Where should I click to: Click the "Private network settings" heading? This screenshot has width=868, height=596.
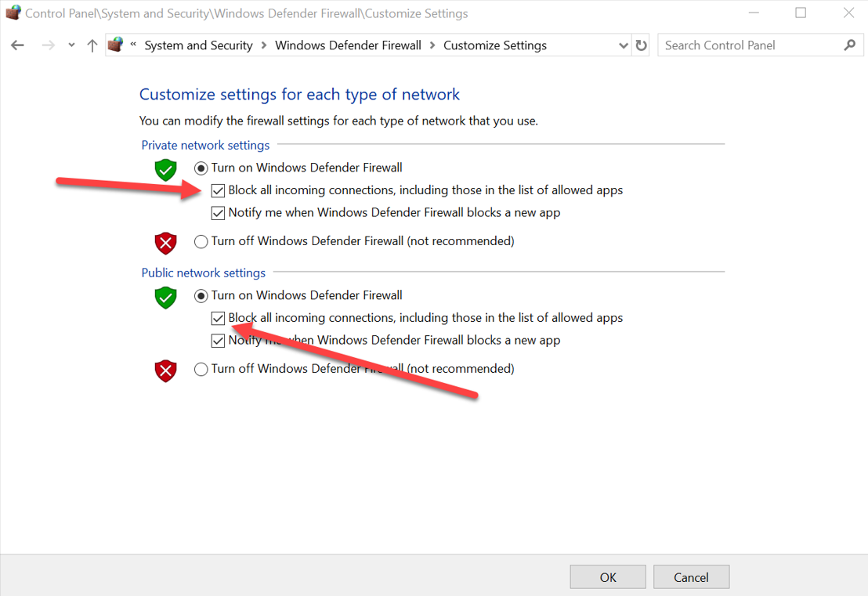[x=205, y=145]
